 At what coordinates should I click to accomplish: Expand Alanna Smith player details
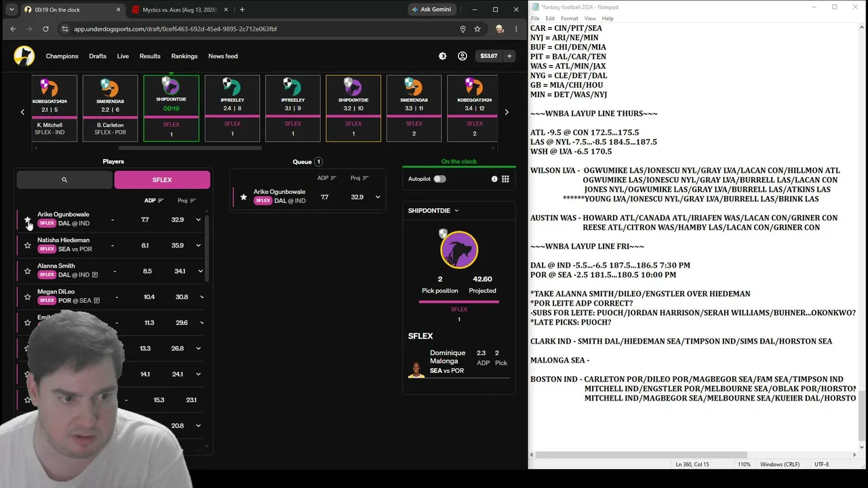point(201,271)
